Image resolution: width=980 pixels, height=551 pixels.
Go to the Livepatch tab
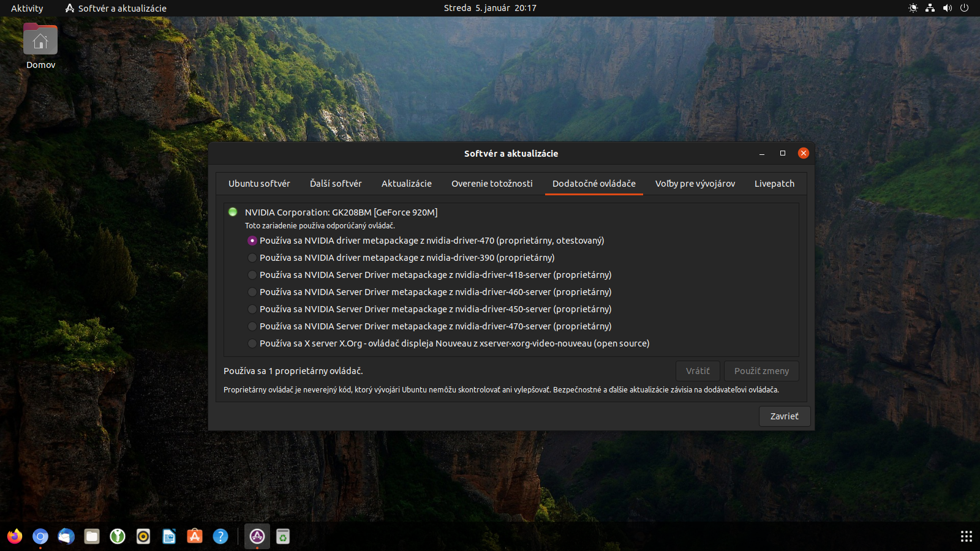(x=774, y=184)
